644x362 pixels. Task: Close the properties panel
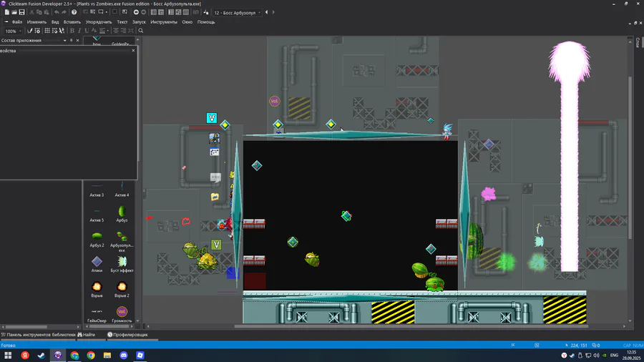(x=133, y=51)
